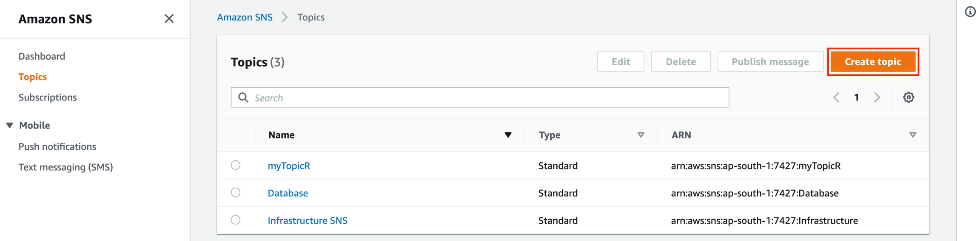Viewport: 980px width, 241px height.
Task: Open Text messaging (SMS) page
Action: coord(66,167)
